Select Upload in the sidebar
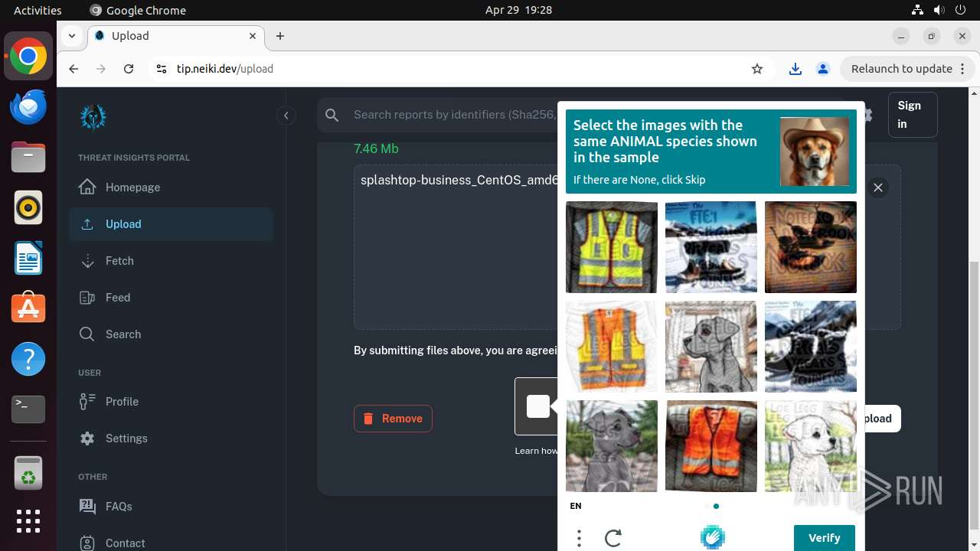Viewport: 980px width, 551px height. click(171, 224)
